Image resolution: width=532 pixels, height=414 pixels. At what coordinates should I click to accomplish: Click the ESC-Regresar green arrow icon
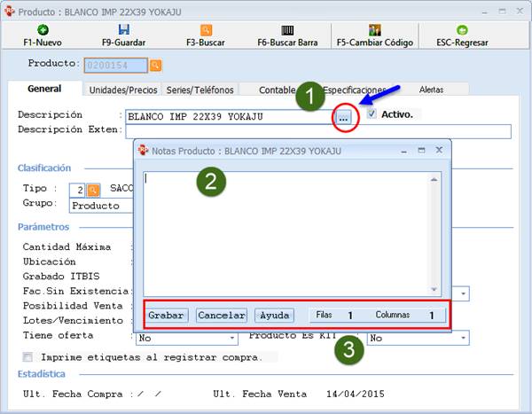[x=462, y=29]
